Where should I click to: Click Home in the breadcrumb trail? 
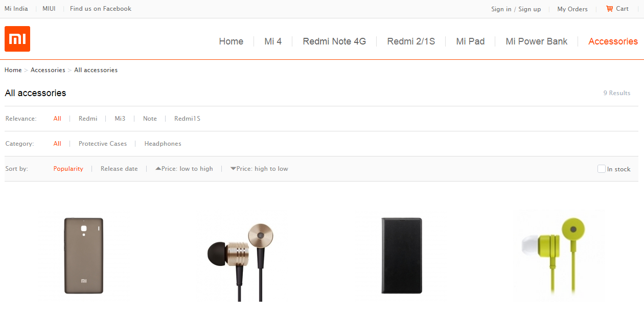(x=13, y=70)
